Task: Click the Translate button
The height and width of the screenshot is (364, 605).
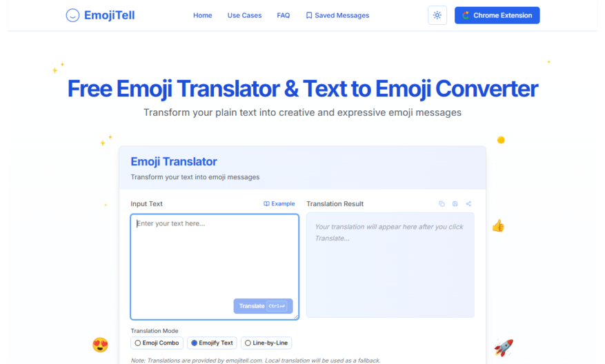Action: (x=263, y=306)
